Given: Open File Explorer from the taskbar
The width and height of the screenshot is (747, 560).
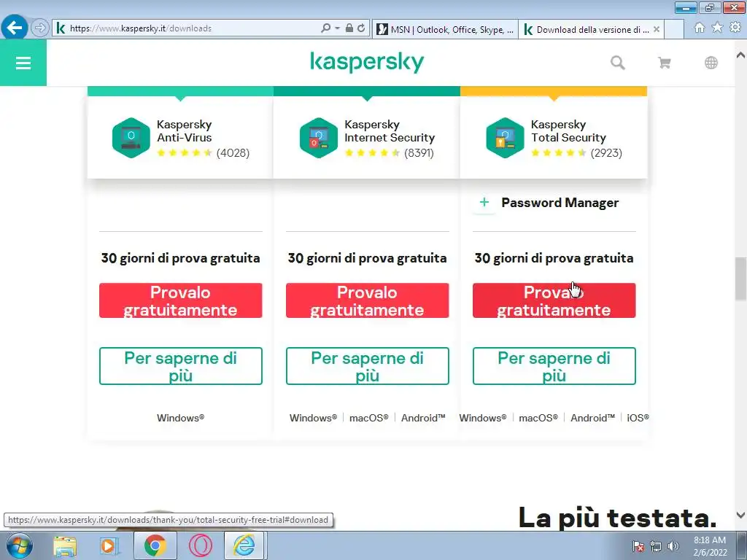Looking at the screenshot, I should click(65, 545).
